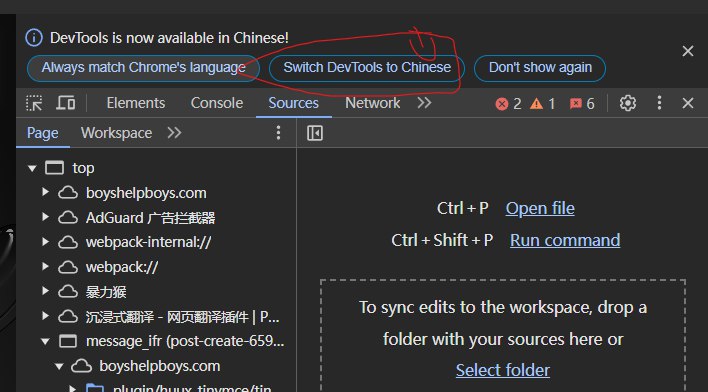
Task: Click the cloud icon beside webpack://
Action: pyautogui.click(x=68, y=267)
